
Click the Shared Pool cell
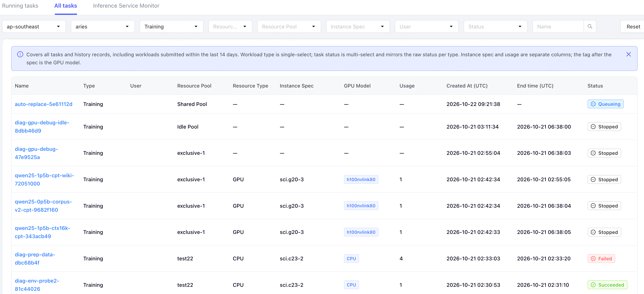pyautogui.click(x=192, y=104)
